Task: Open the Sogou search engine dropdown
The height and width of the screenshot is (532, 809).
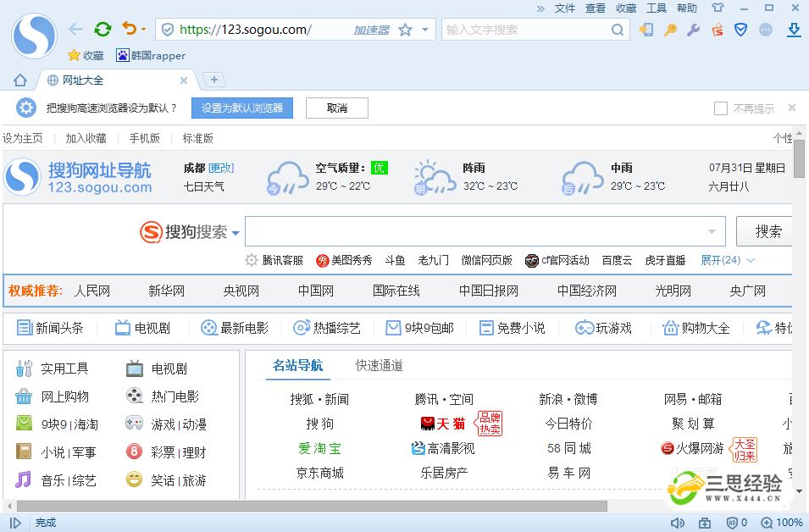Action: (x=235, y=233)
